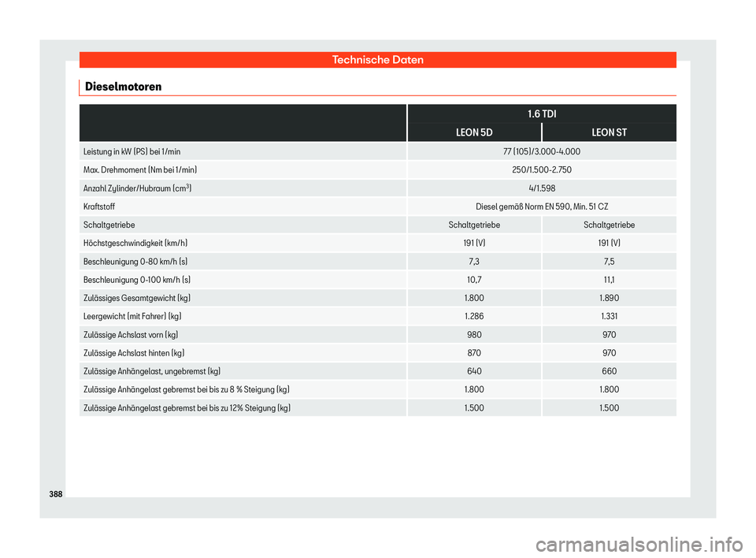Select 8 % Steigung value '1.800' for LEON 5D
Screen dimensions: 756x558
pyautogui.click(x=474, y=389)
